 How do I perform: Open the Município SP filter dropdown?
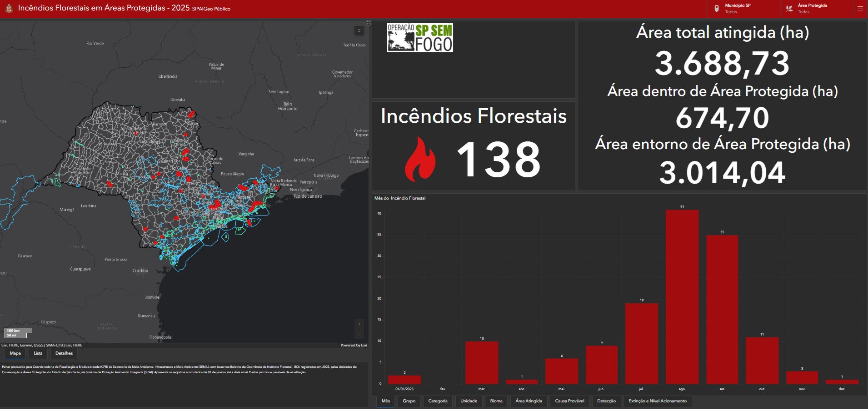pos(744,9)
